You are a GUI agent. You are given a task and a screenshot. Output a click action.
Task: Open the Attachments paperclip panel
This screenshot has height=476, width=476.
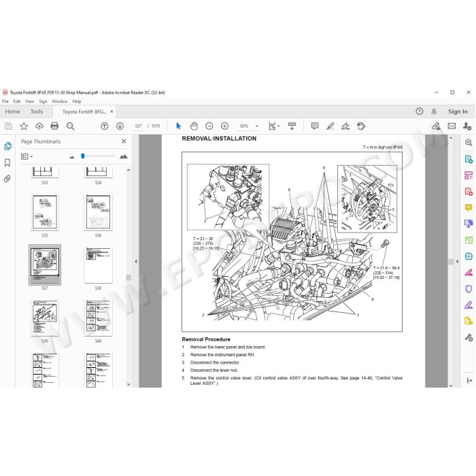pos(7,178)
